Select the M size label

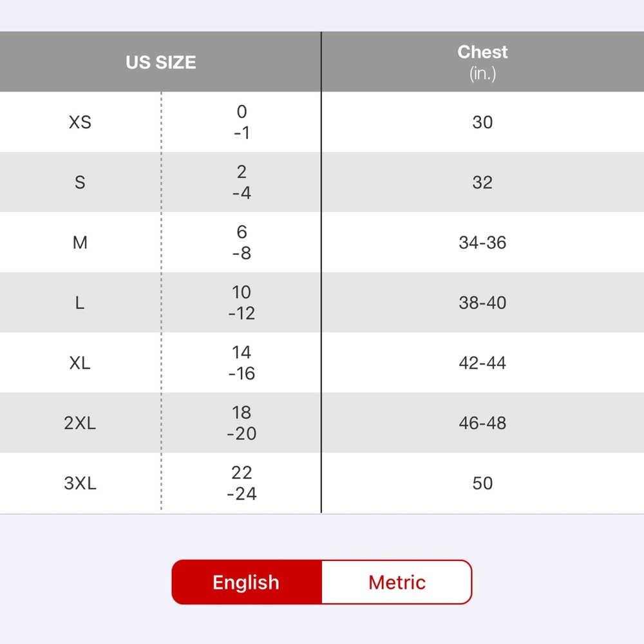pos(80,242)
